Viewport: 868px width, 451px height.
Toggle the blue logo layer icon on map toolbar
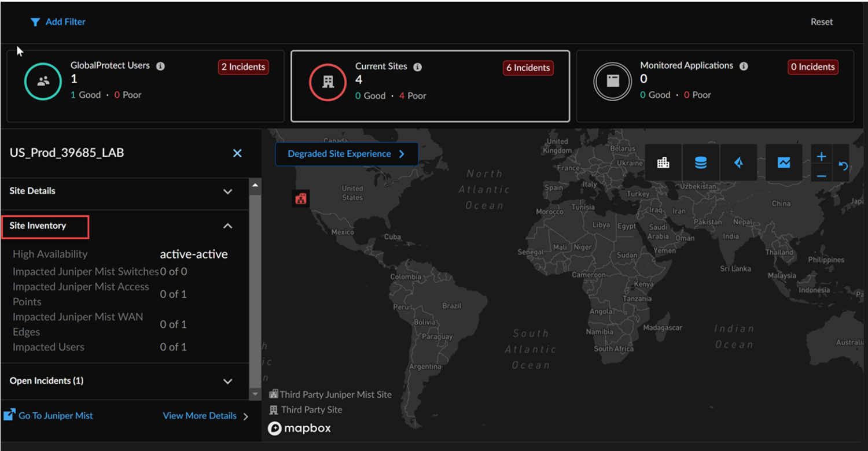738,163
